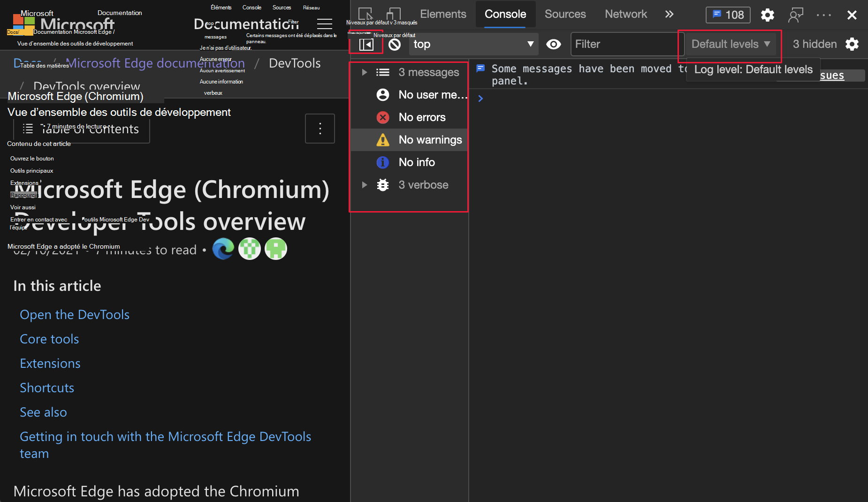Open the DevTools breadcrumb link

(295, 63)
